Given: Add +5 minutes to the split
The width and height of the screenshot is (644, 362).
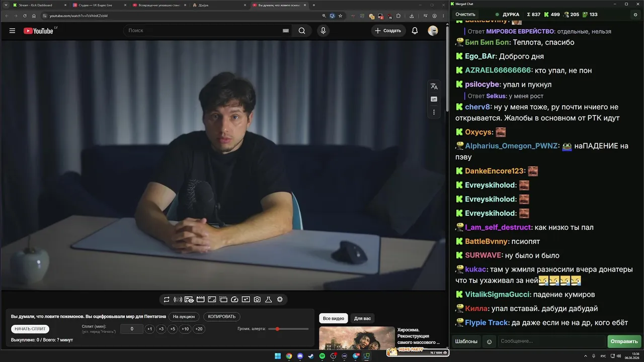Looking at the screenshot, I should (173, 329).
